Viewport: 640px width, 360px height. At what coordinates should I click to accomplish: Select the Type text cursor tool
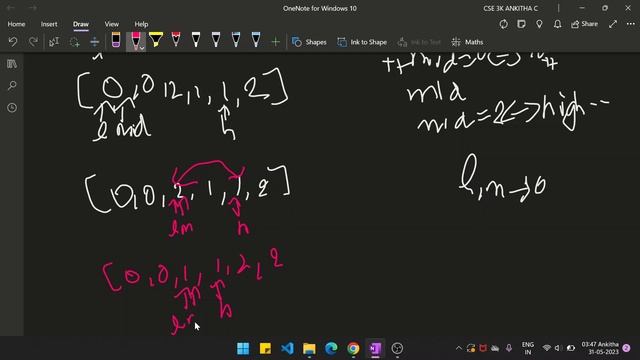(54, 42)
